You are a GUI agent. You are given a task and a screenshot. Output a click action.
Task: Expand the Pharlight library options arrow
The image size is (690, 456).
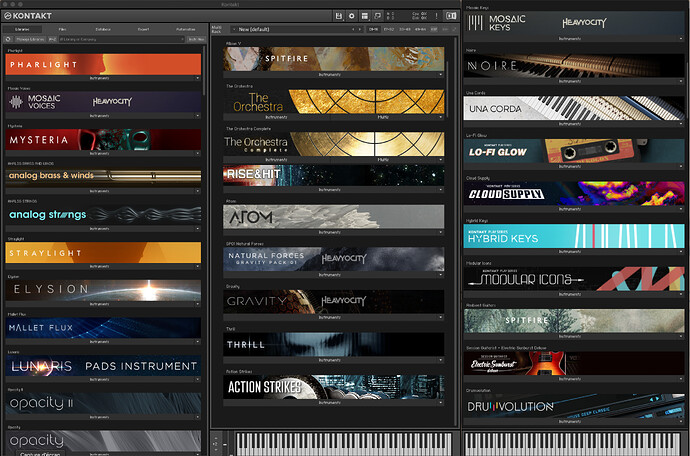tap(198, 78)
